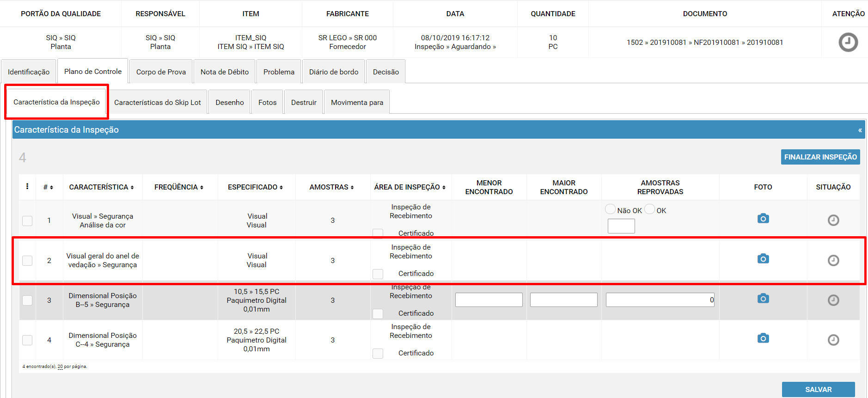Select the OK radio button
This screenshot has height=398, width=868.
point(649,209)
